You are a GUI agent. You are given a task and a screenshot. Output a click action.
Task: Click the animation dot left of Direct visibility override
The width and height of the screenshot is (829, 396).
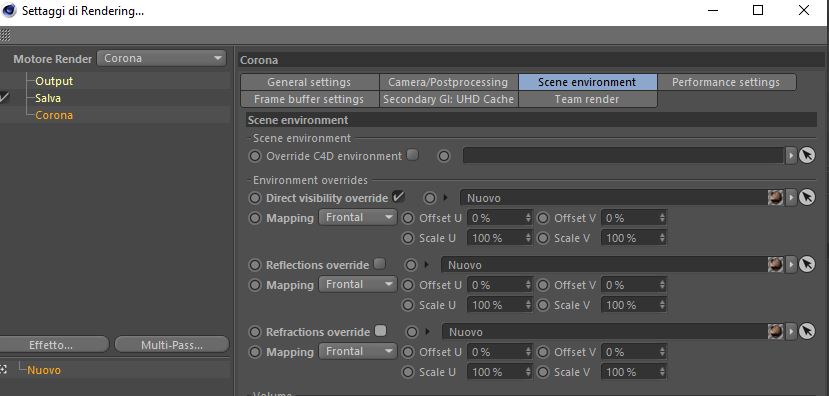coord(255,198)
